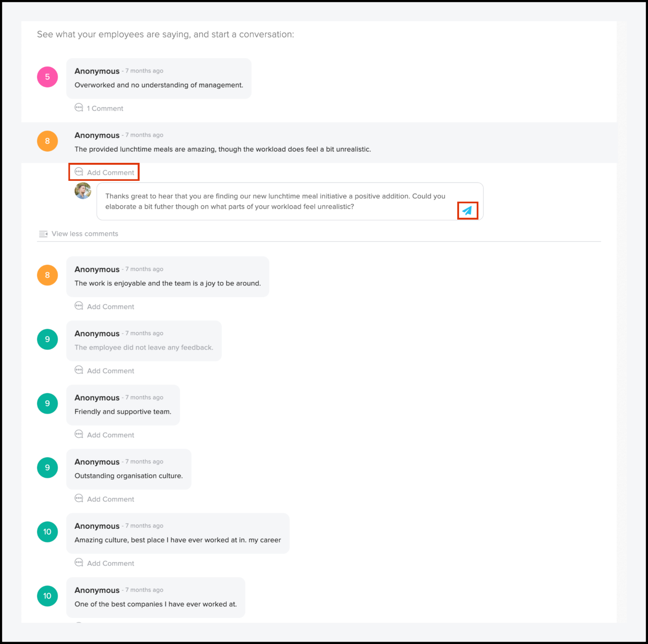
Task: Send the comment with the paper plane icon
Action: tap(467, 211)
